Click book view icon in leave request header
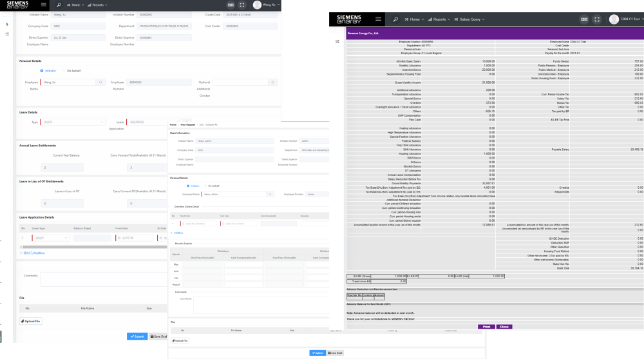The width and height of the screenshot is (644, 359). [x=231, y=5]
